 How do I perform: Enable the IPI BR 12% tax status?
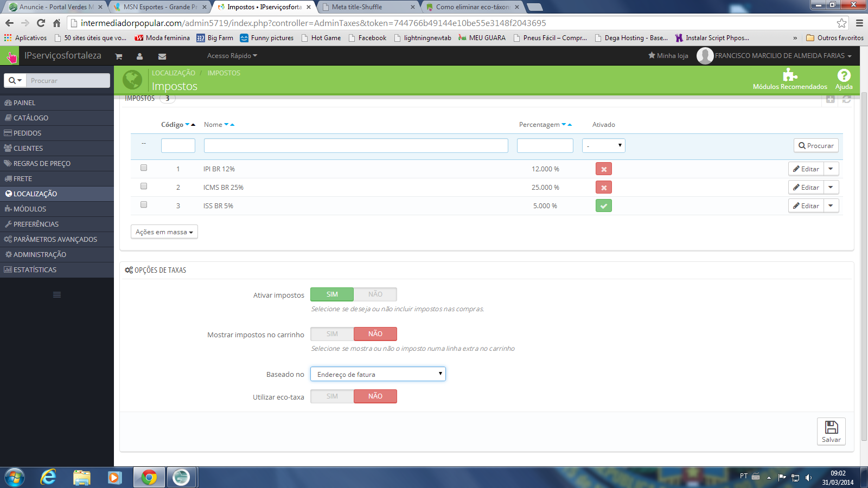pos(604,169)
